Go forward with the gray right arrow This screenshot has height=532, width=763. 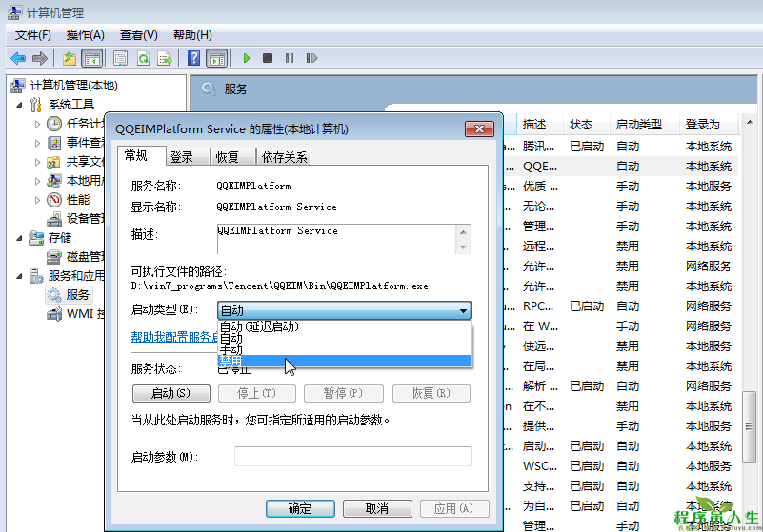point(40,59)
